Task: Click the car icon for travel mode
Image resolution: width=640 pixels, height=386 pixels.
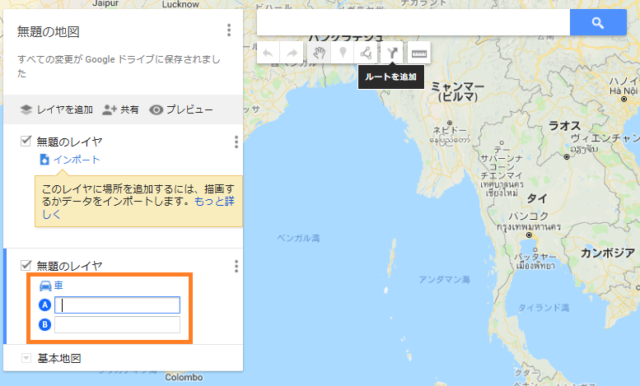Action: coord(45,286)
